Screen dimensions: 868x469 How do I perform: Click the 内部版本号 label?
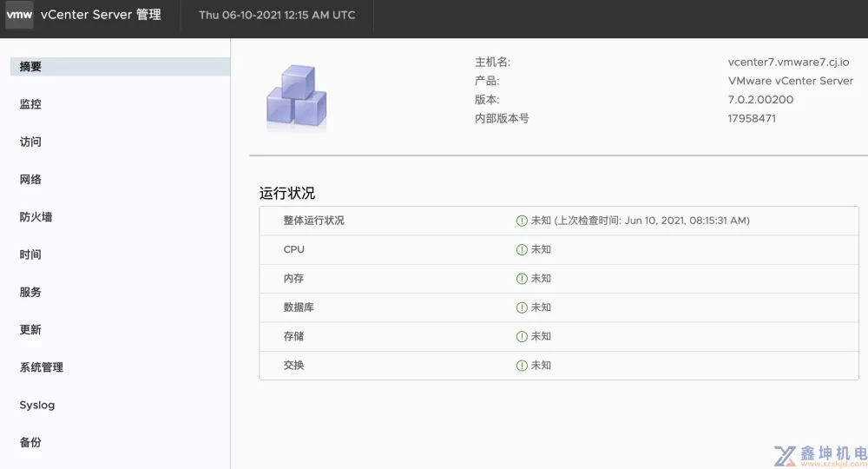click(x=502, y=118)
